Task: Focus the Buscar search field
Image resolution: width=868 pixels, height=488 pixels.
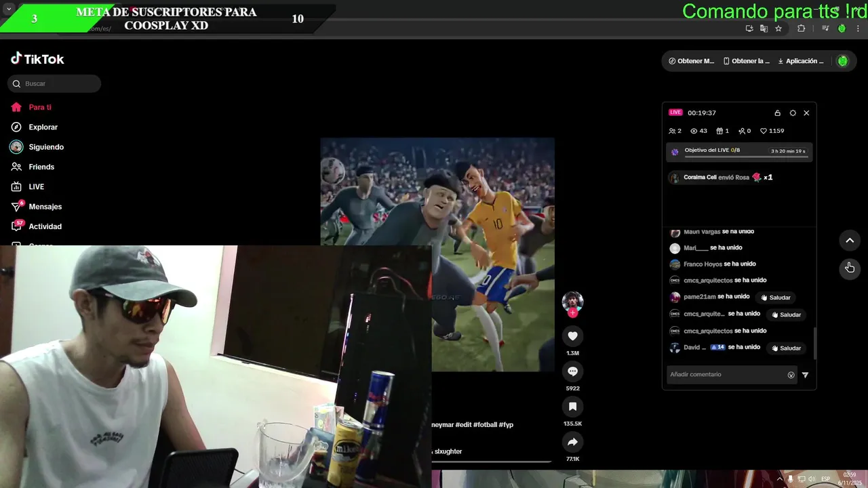Action: coord(54,83)
